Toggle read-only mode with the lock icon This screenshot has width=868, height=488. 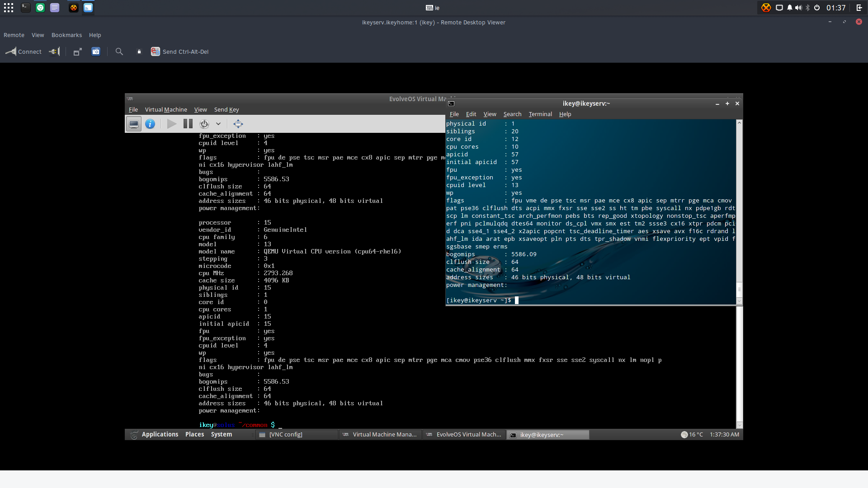coord(139,52)
